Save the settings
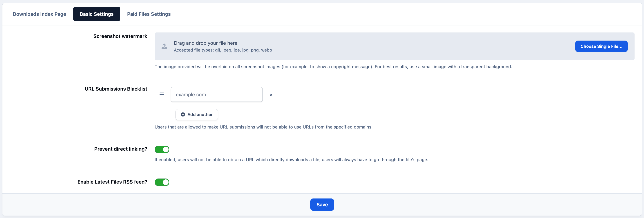The width and height of the screenshot is (644, 218). point(322,205)
